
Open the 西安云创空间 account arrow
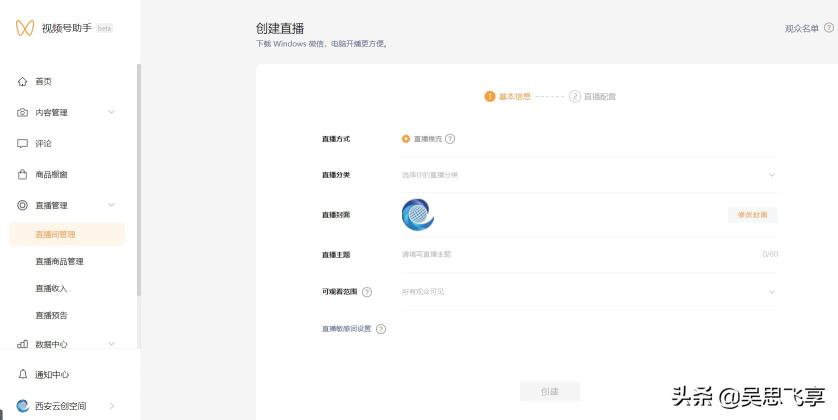(x=112, y=406)
